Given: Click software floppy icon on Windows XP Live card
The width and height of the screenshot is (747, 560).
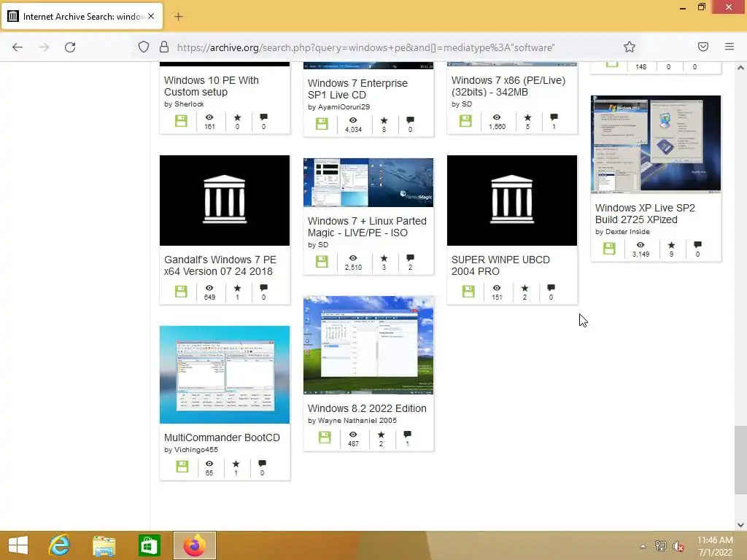Looking at the screenshot, I should tap(609, 248).
